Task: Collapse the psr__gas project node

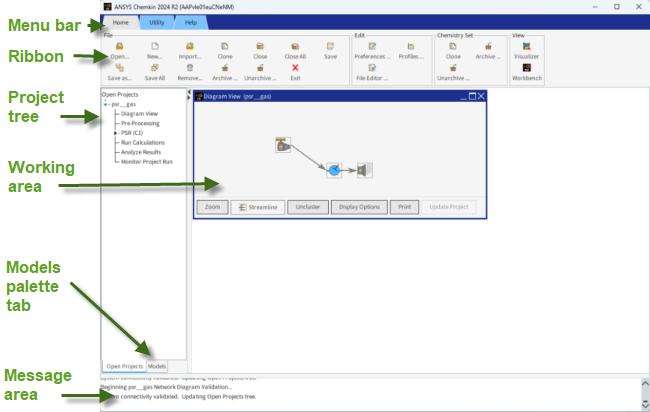Action: pyautogui.click(x=105, y=104)
